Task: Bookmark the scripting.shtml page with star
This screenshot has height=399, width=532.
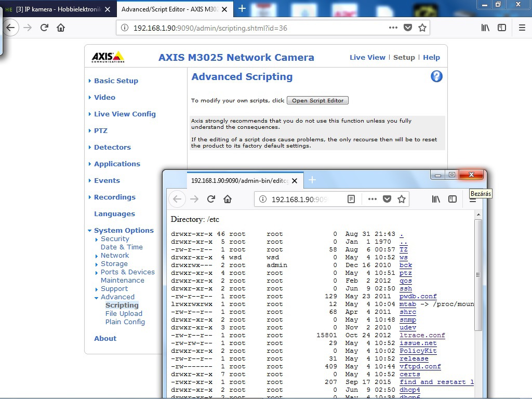Action: (422, 28)
